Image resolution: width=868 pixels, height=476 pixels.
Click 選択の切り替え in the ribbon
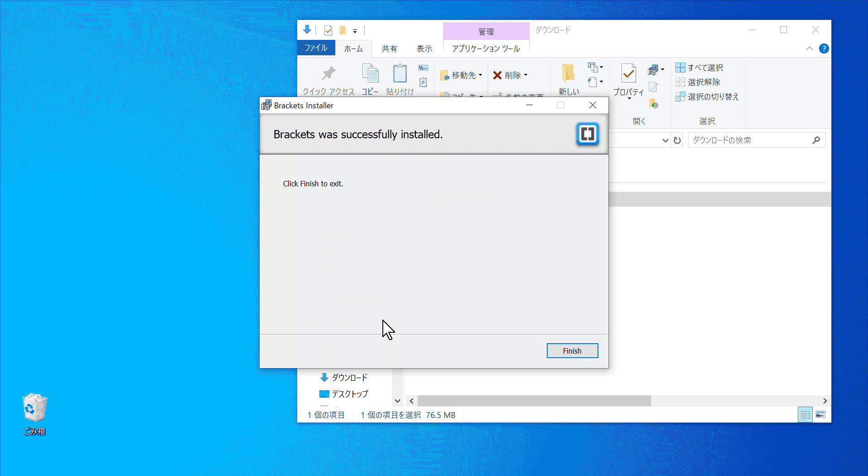click(x=707, y=97)
